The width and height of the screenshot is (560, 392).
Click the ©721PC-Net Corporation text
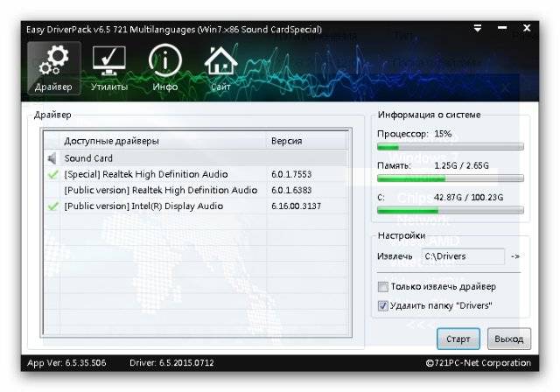479,363
